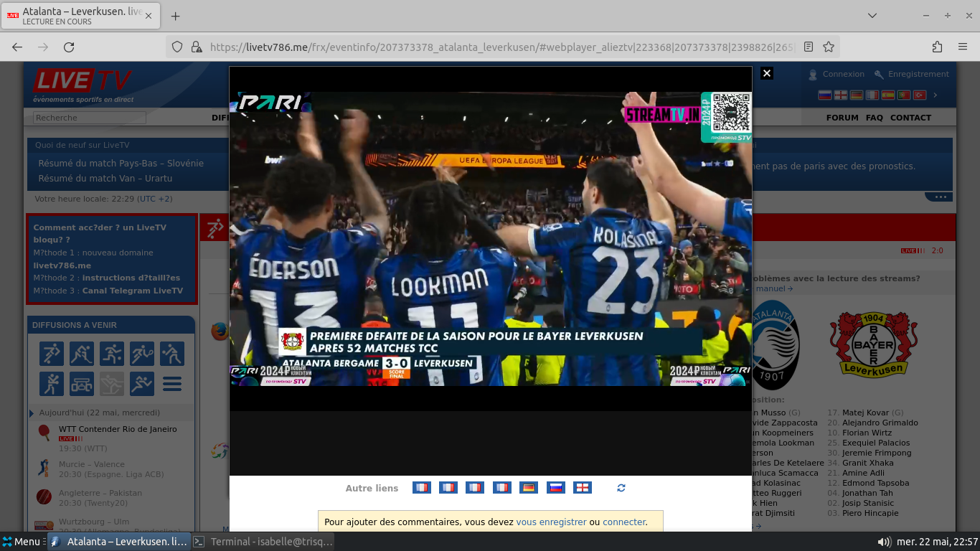Open the Firefox application hamburger menu
The width and height of the screenshot is (980, 551).
point(963,47)
